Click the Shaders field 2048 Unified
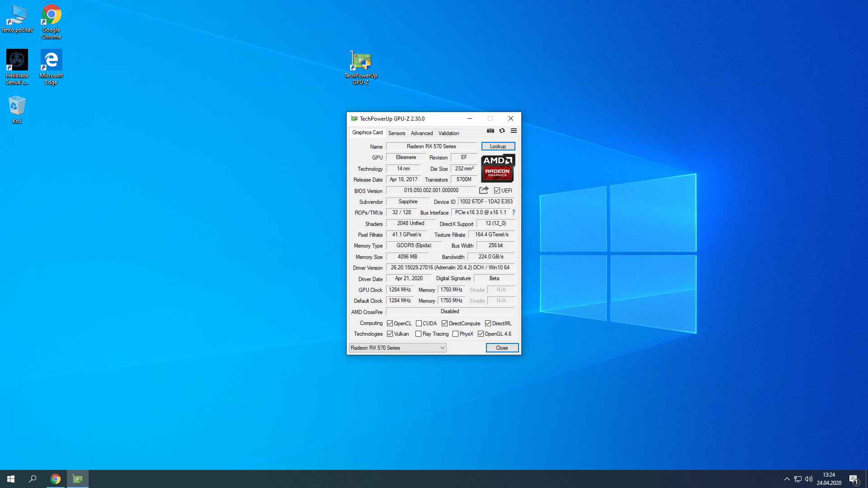The height and width of the screenshot is (488, 868). pyautogui.click(x=410, y=223)
